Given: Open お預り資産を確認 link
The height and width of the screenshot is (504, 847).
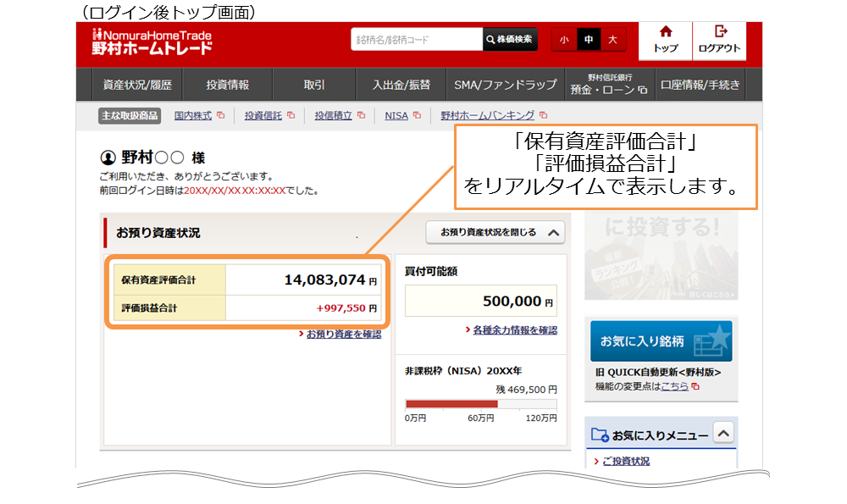Looking at the screenshot, I should pos(344,335).
